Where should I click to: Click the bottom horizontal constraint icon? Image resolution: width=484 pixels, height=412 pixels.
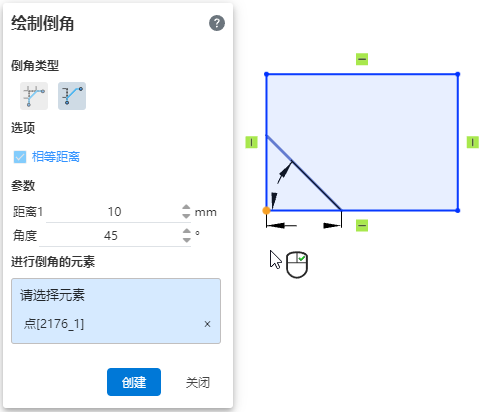[362, 225]
